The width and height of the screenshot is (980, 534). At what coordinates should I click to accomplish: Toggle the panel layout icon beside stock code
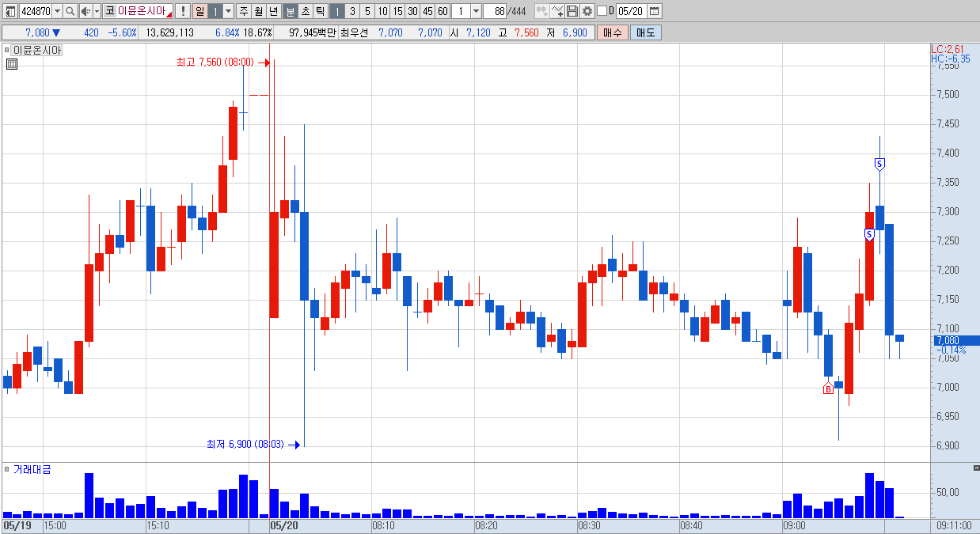coord(10,11)
